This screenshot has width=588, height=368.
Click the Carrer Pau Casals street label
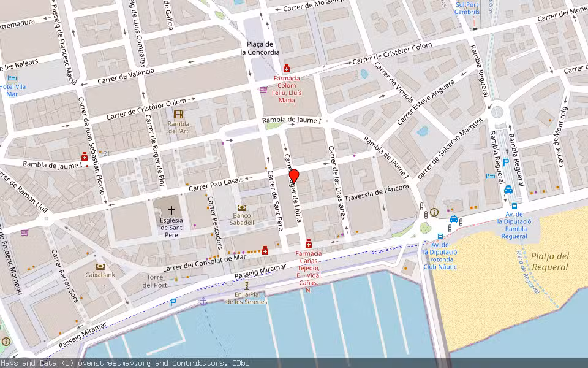pos(216,184)
